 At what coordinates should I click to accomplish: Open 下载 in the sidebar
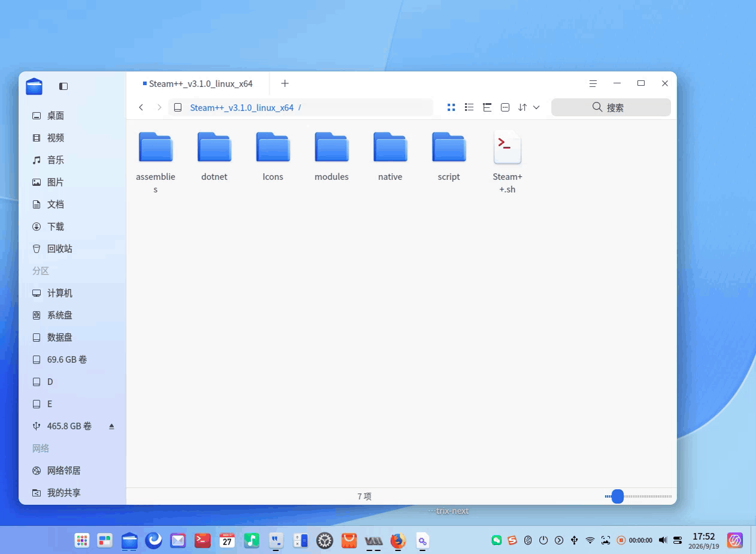(x=72, y=227)
